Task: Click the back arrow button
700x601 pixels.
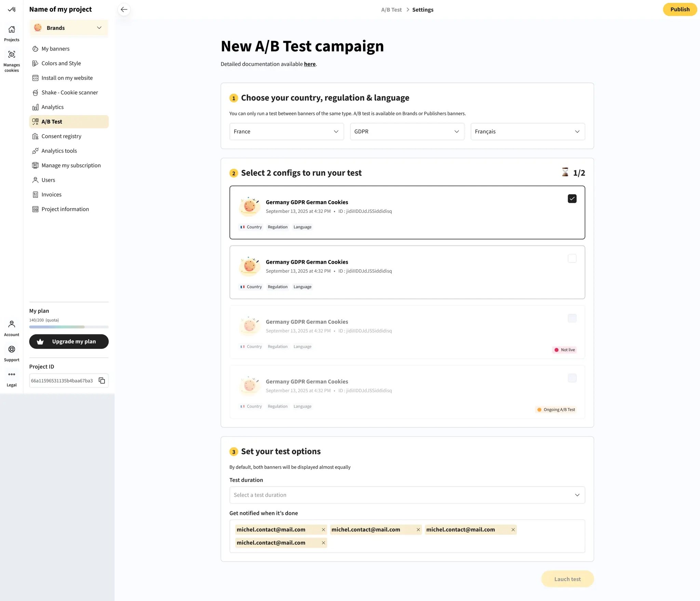Action: click(124, 10)
